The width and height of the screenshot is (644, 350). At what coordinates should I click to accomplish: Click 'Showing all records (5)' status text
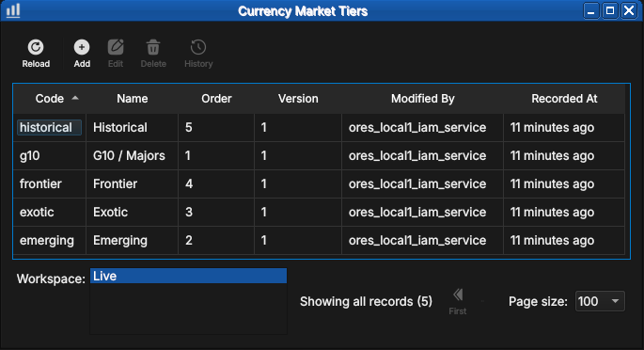point(366,301)
